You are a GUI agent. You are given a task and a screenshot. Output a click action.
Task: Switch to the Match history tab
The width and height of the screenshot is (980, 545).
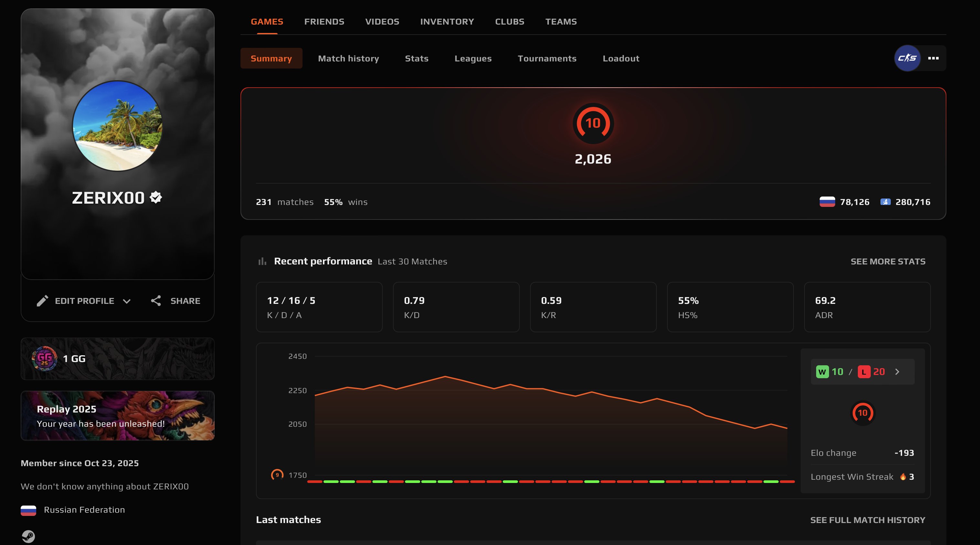[x=348, y=58]
